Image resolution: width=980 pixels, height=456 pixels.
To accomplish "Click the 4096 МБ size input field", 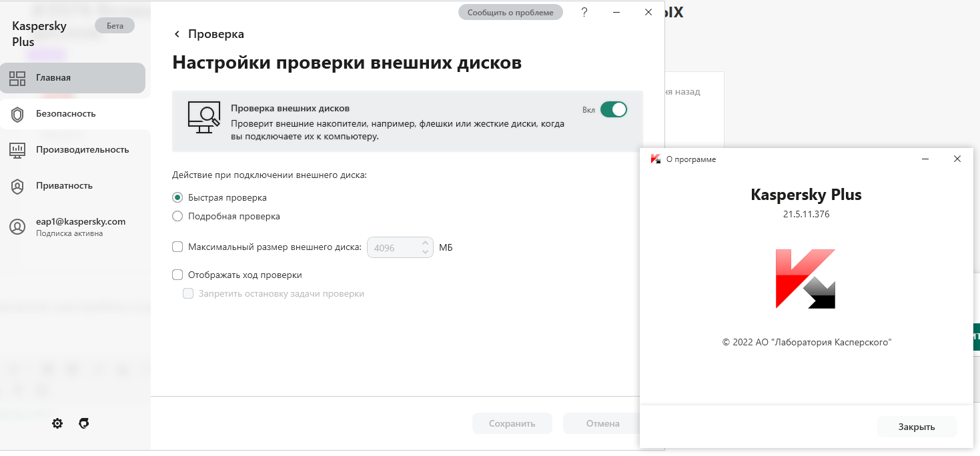I will tap(400, 248).
